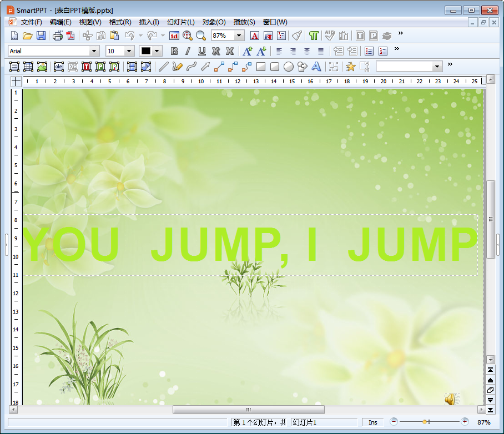This screenshot has height=434, width=504.
Task: Insert a table frame
Action: [28, 67]
